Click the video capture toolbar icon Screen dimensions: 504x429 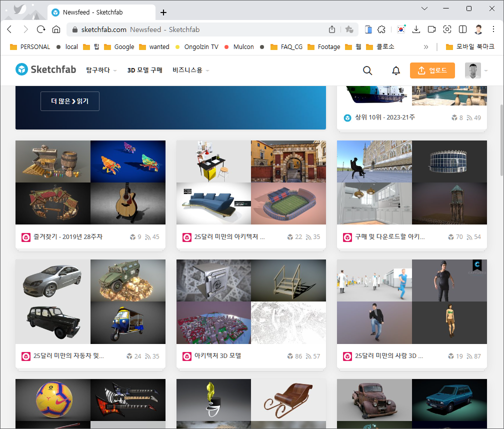click(431, 29)
